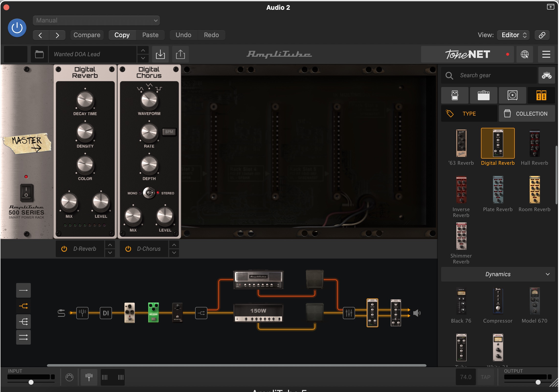Image resolution: width=559 pixels, height=392 pixels.
Task: Select the '63 Reverb gear thumbnail
Action: (461, 143)
